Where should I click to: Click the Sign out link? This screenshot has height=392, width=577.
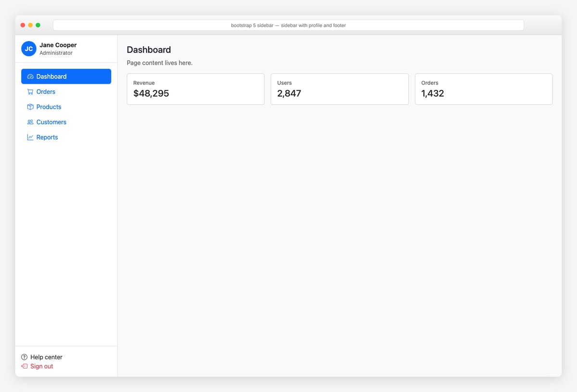(37, 367)
